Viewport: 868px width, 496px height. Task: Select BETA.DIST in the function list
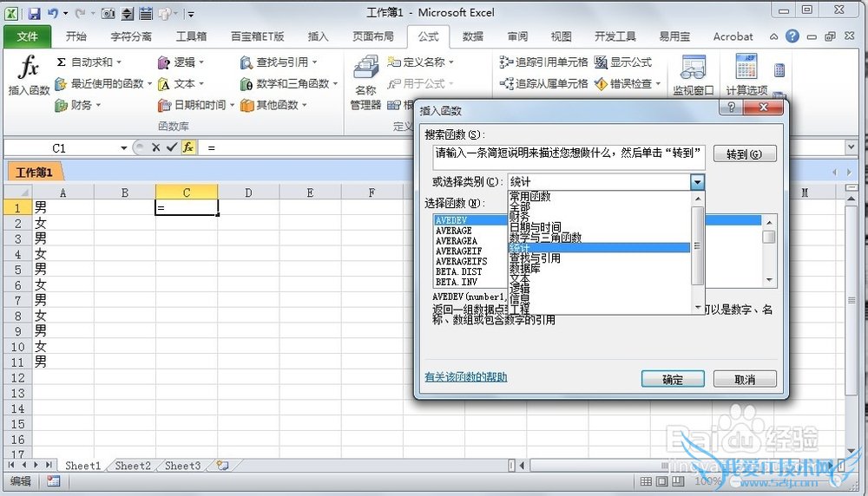pos(458,271)
